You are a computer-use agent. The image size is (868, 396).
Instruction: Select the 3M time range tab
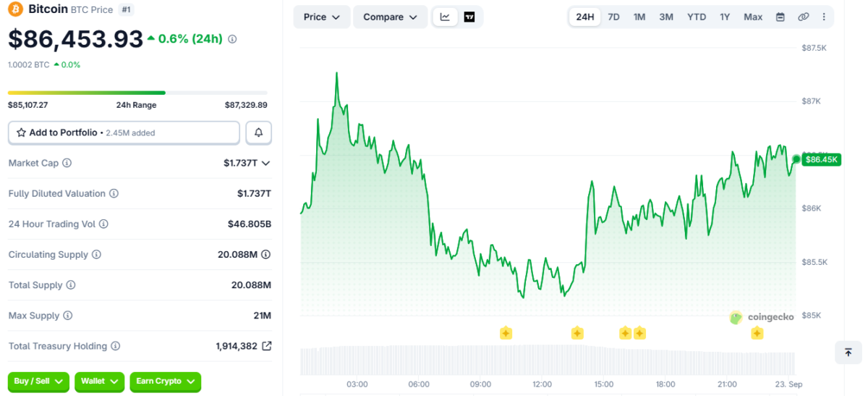(x=666, y=17)
